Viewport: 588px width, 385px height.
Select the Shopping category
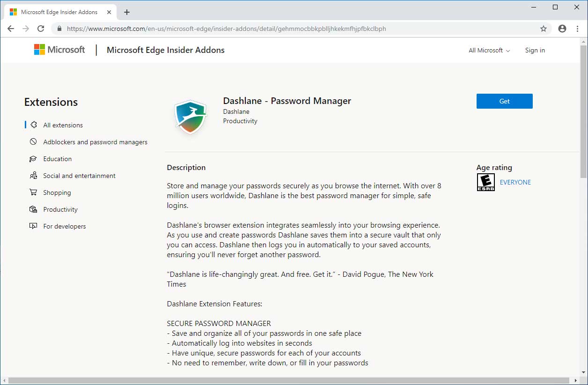[x=57, y=192]
